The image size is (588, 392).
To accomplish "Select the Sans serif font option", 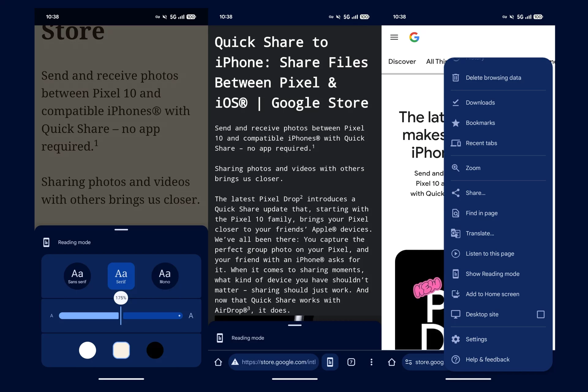I will click(x=77, y=276).
